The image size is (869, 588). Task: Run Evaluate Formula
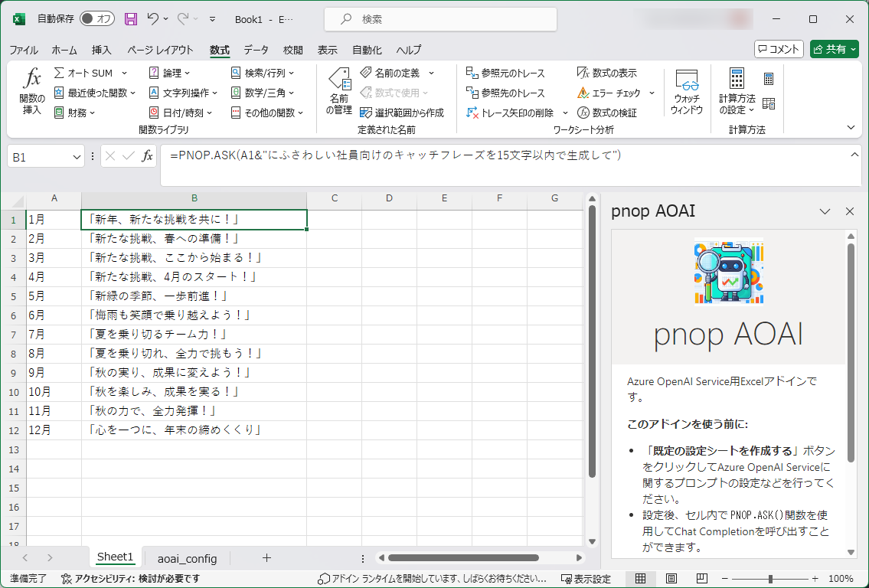607,113
